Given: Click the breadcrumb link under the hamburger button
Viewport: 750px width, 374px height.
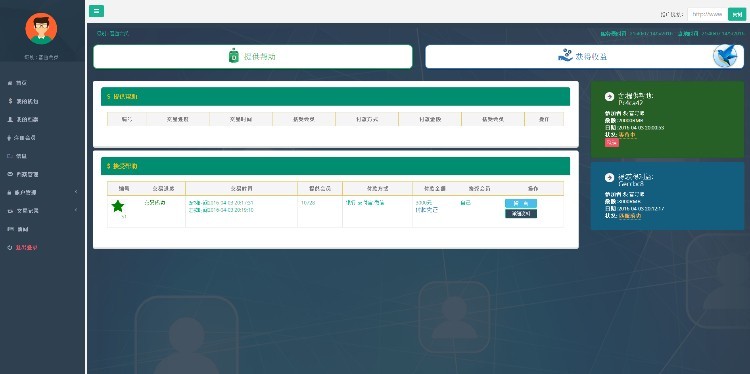Looking at the screenshot, I should tap(112, 33).
